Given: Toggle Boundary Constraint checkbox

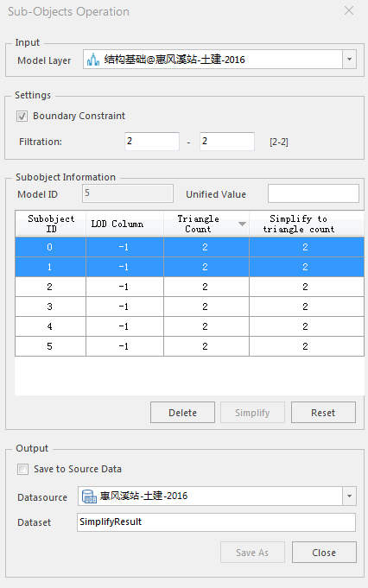Looking at the screenshot, I should 22,117.
